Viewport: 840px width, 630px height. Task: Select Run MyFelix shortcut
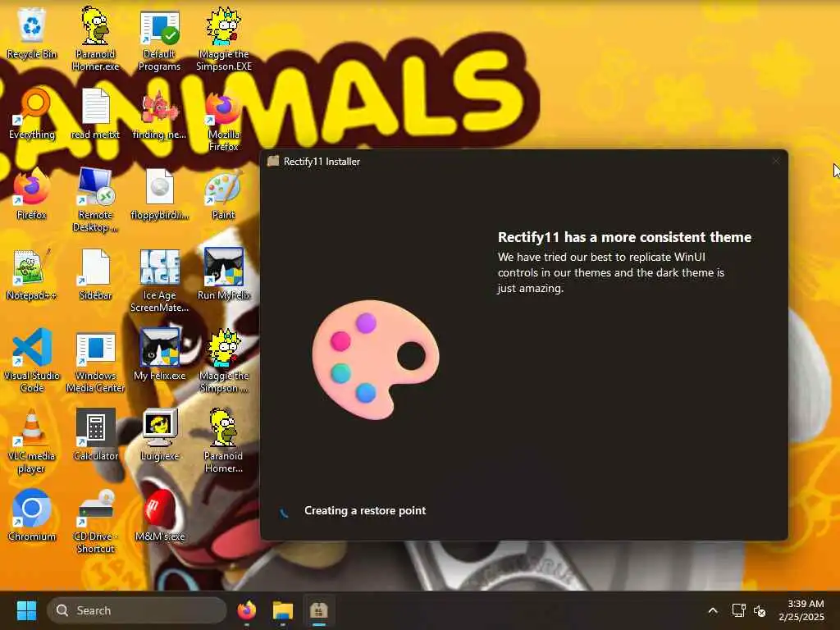point(223,274)
